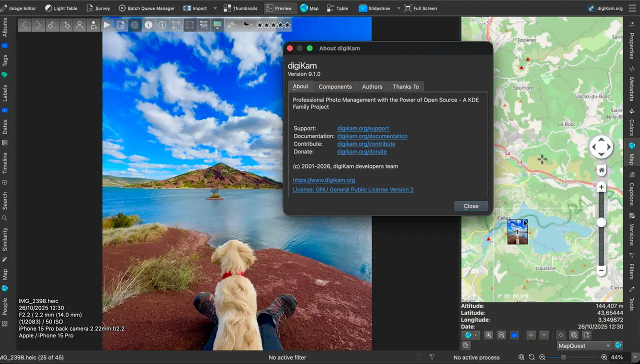Click the Import button
Viewport: 640px width, 364px height.
click(x=195, y=8)
